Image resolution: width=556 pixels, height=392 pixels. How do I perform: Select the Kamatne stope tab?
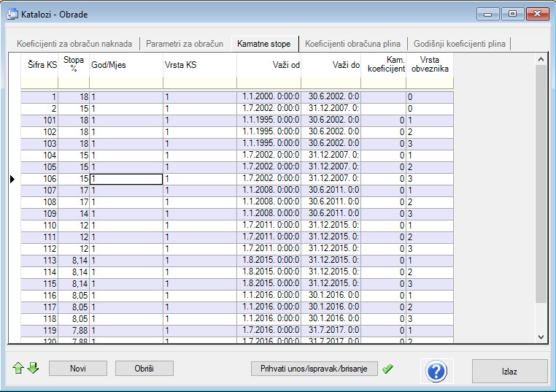[264, 44]
